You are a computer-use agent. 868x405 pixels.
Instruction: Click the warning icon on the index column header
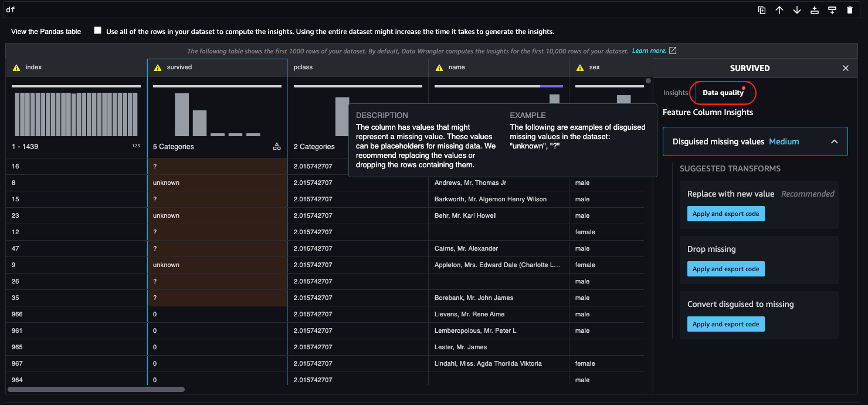[15, 67]
